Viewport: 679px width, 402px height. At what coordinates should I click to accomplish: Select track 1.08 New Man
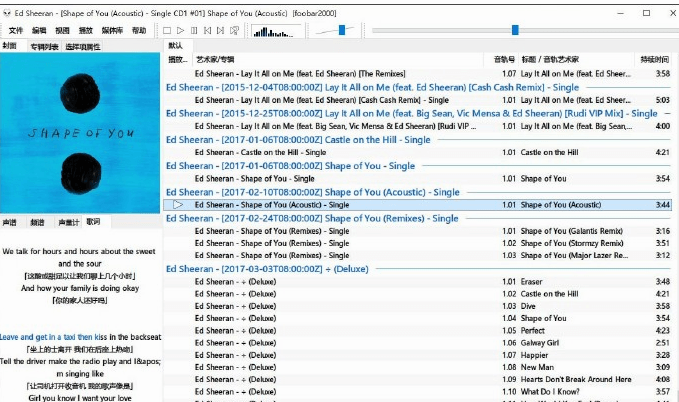pos(418,367)
